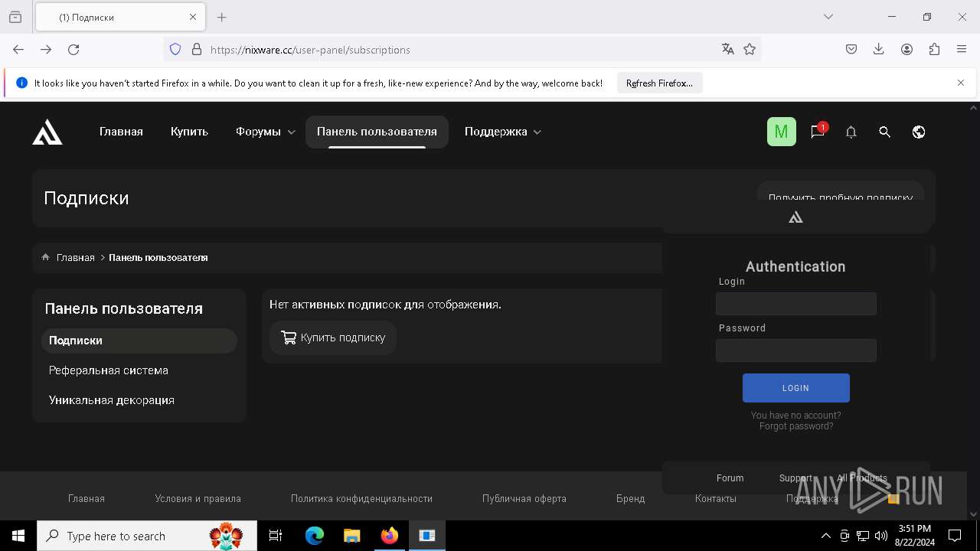Open the green M user avatar
The width and height of the screenshot is (980, 551).
[x=782, y=132]
